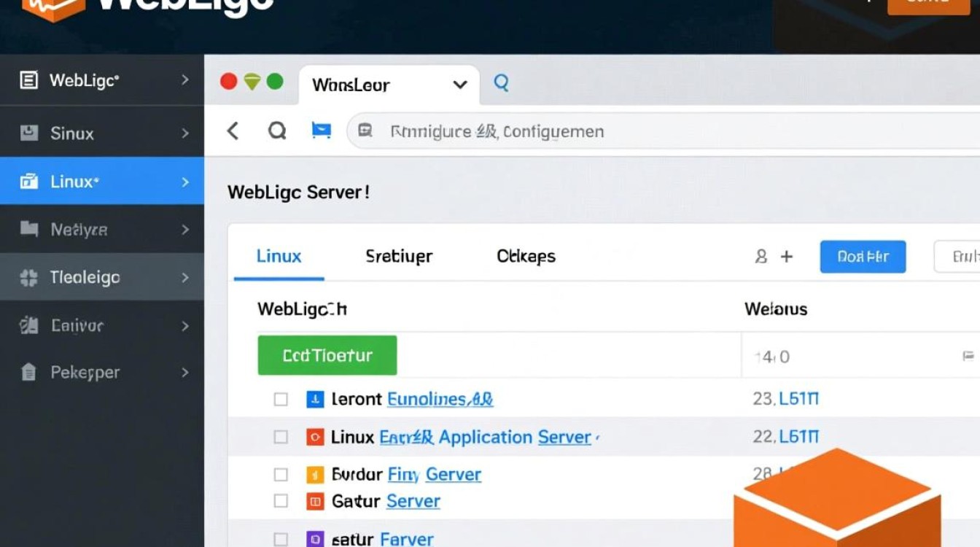Check the Linux Application Server row checkbox
This screenshot has width=980, height=547.
pos(281,436)
